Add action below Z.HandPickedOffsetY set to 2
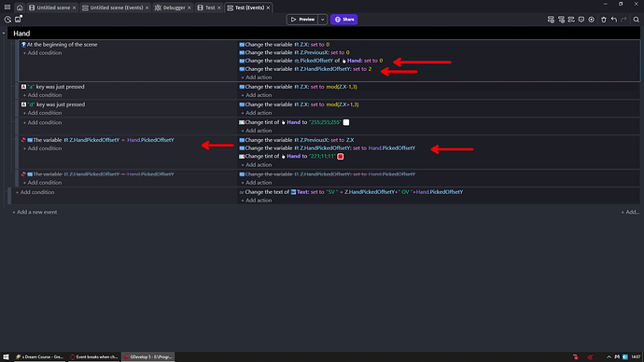Image resolution: width=644 pixels, height=362 pixels. (257, 77)
